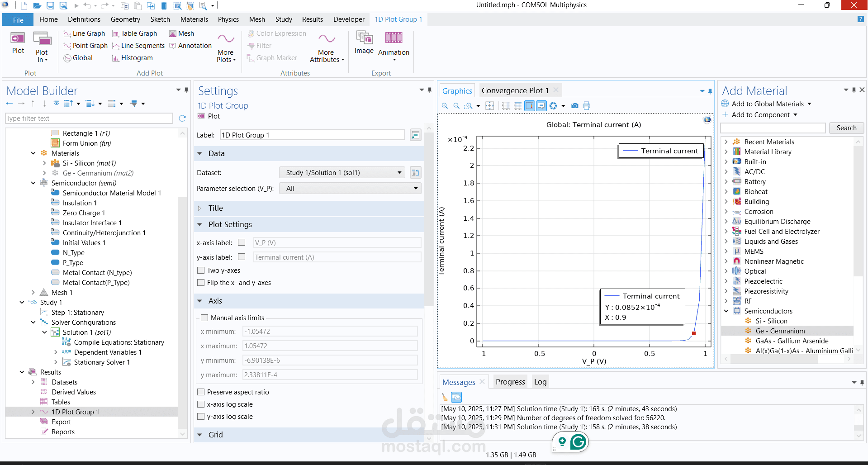Open the Parameter selection dropdown
Image resolution: width=868 pixels, height=465 pixels.
point(351,189)
